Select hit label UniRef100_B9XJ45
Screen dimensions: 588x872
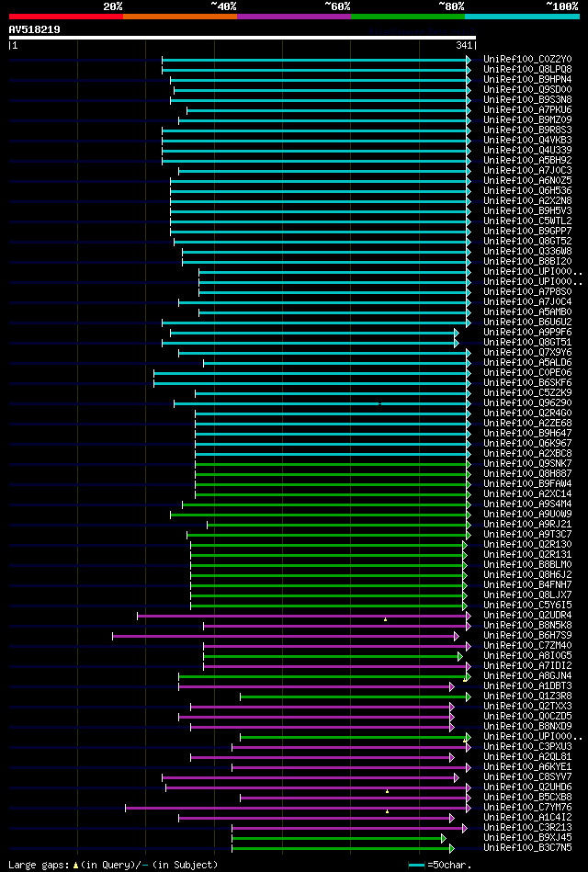pyautogui.click(x=527, y=837)
